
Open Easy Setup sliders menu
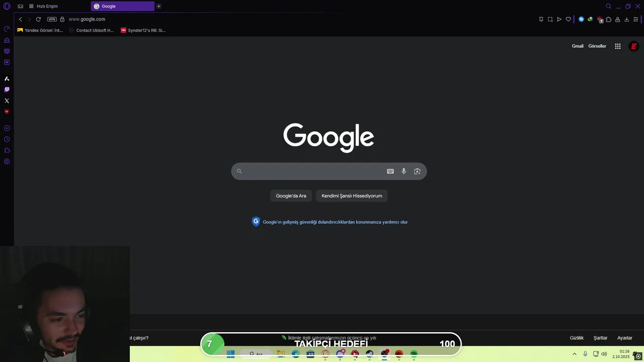pos(635,19)
